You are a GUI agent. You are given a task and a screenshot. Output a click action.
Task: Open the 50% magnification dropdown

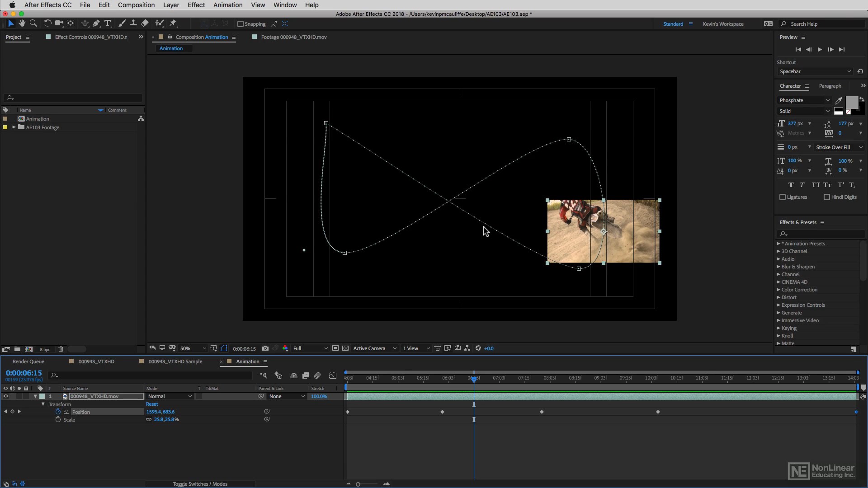point(193,348)
